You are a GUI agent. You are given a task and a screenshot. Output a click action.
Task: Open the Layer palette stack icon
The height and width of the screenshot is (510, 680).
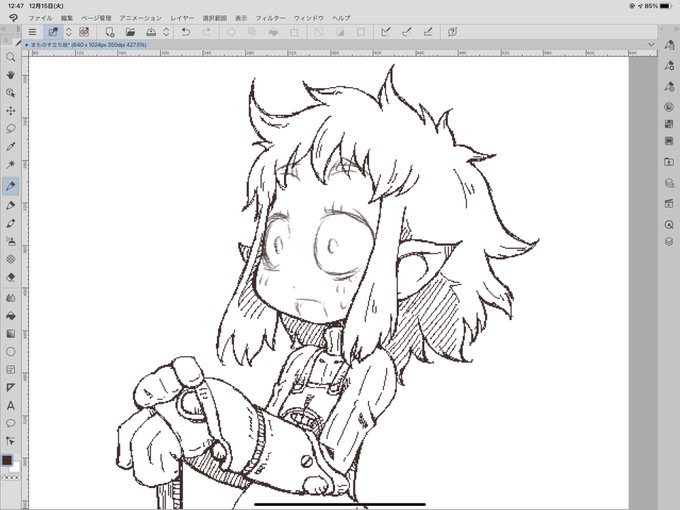[669, 242]
